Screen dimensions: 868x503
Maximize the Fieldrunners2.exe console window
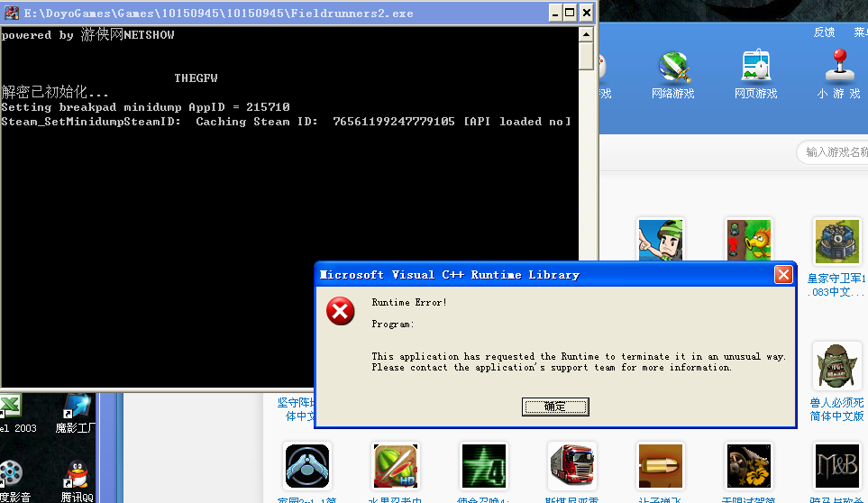(570, 13)
